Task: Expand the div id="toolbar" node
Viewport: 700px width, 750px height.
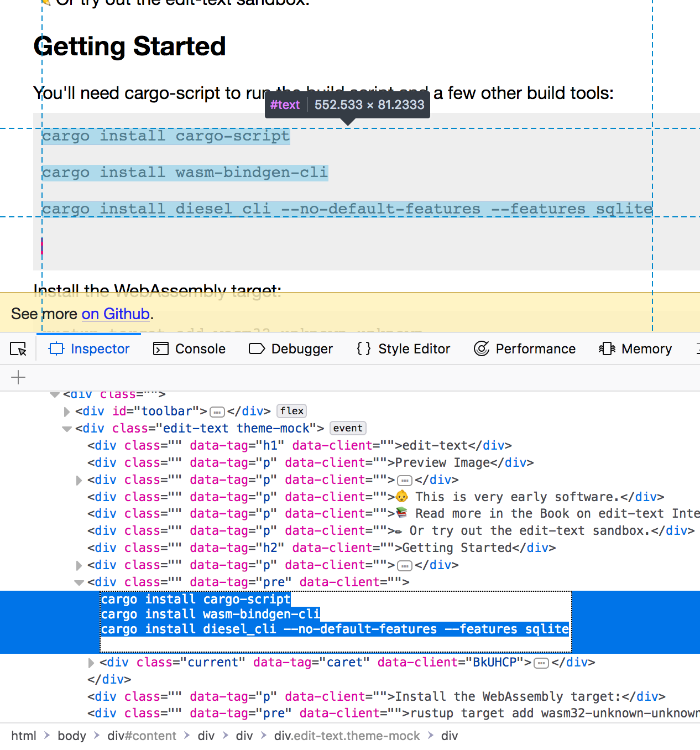Action: pos(67,412)
